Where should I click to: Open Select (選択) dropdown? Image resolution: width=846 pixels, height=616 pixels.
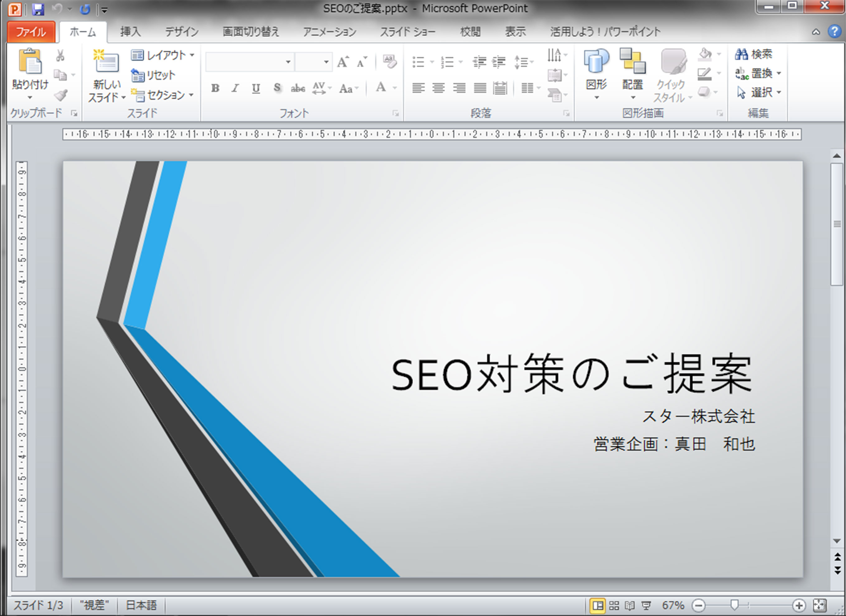pyautogui.click(x=759, y=92)
